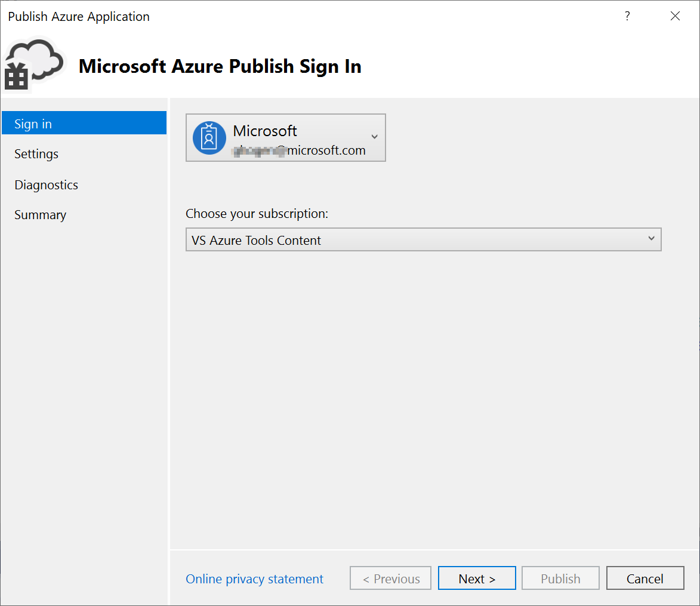Go to the Settings step
The height and width of the screenshot is (606, 700).
click(x=36, y=154)
